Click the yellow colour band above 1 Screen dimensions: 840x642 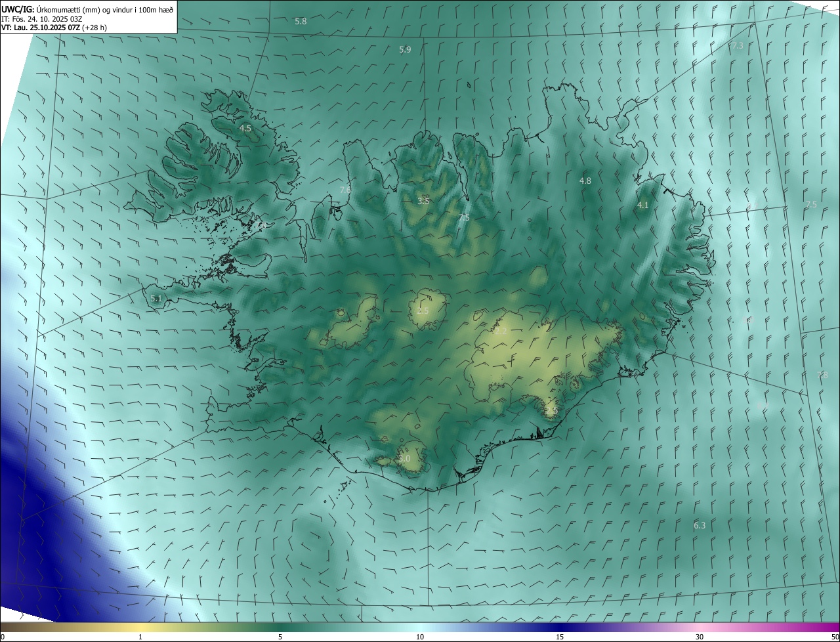[x=140, y=628]
